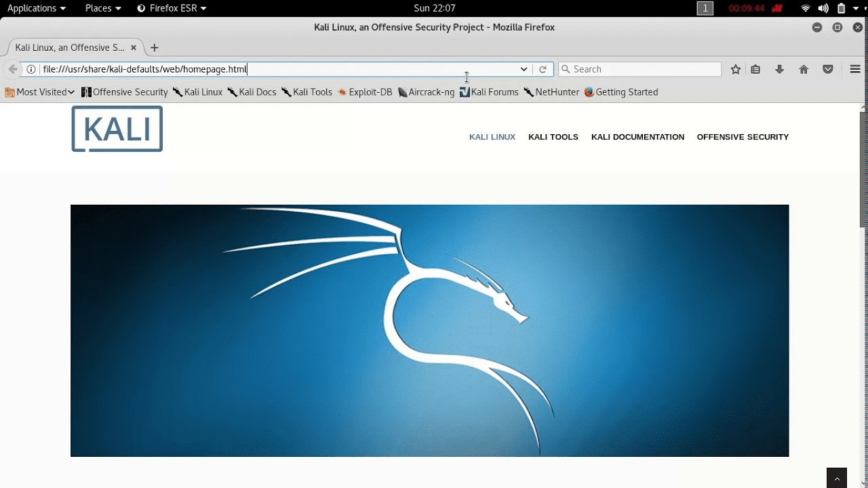Screen dimensions: 868x488
Task: Show site information icon
Action: tap(31, 69)
